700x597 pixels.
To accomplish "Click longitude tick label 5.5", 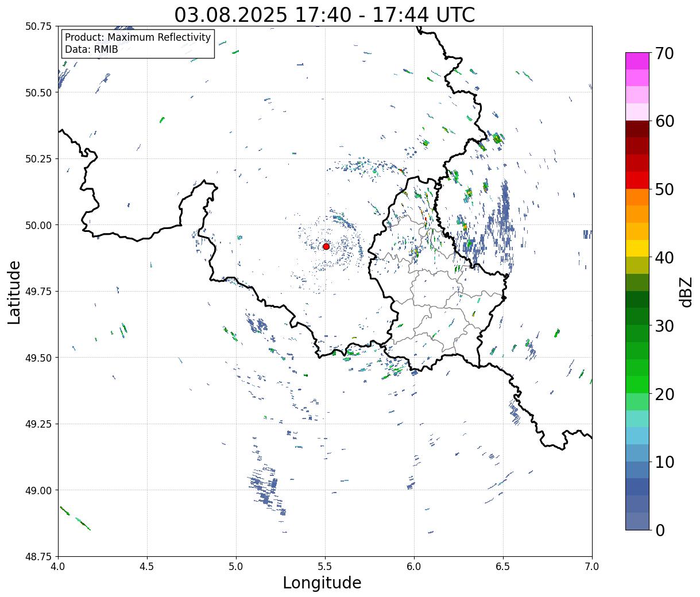I will click(325, 567).
